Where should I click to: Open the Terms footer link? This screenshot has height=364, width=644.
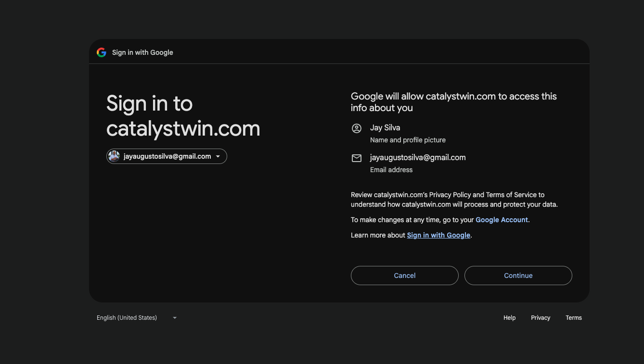[574, 318]
